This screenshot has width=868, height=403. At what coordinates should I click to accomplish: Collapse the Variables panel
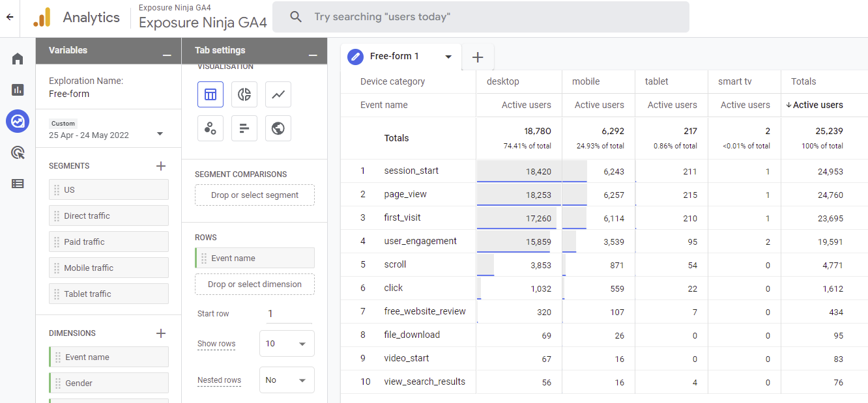[x=167, y=55]
